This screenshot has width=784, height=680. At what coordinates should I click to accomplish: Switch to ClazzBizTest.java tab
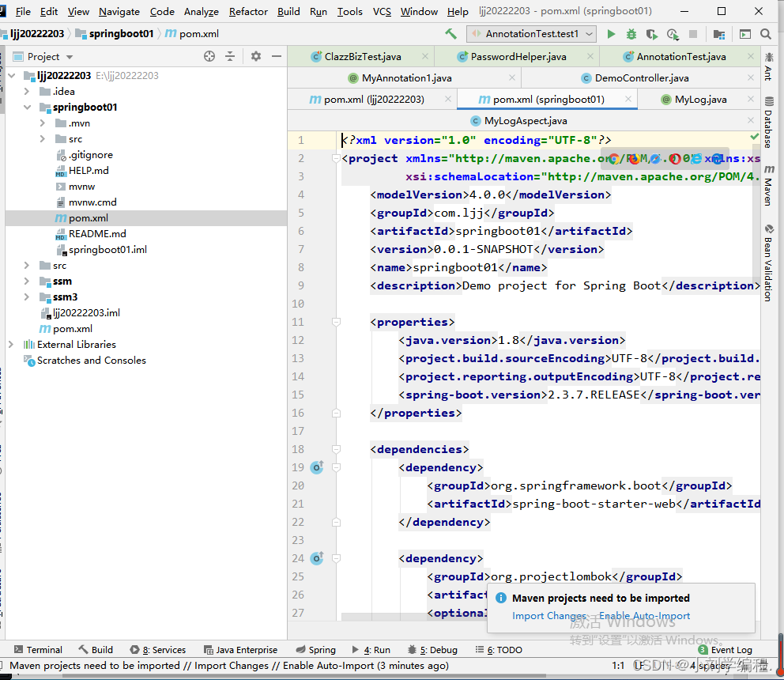[362, 57]
